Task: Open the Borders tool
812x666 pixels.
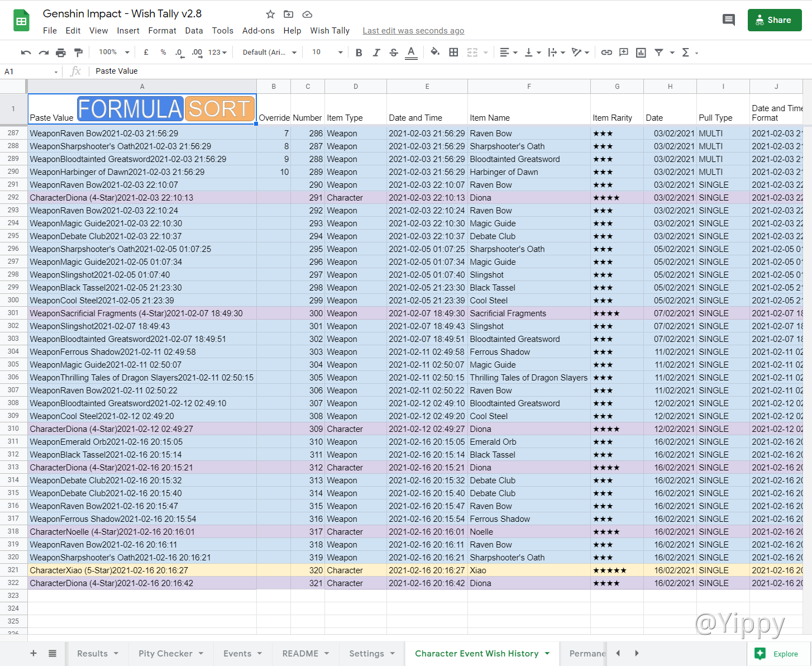Action: [x=453, y=53]
